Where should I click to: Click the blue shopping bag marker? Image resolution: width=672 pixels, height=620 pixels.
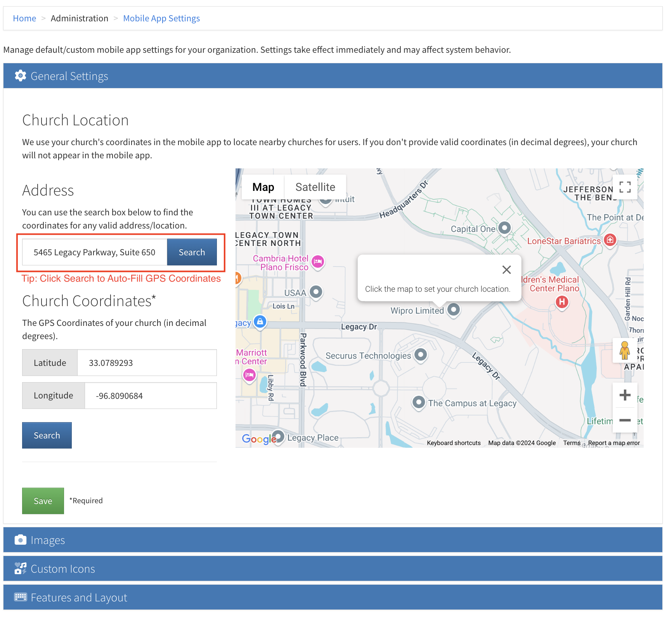tap(260, 322)
